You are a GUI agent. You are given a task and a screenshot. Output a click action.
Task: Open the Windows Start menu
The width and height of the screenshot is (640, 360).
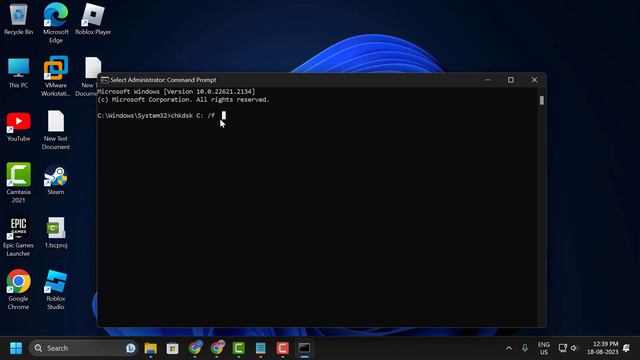(16, 348)
